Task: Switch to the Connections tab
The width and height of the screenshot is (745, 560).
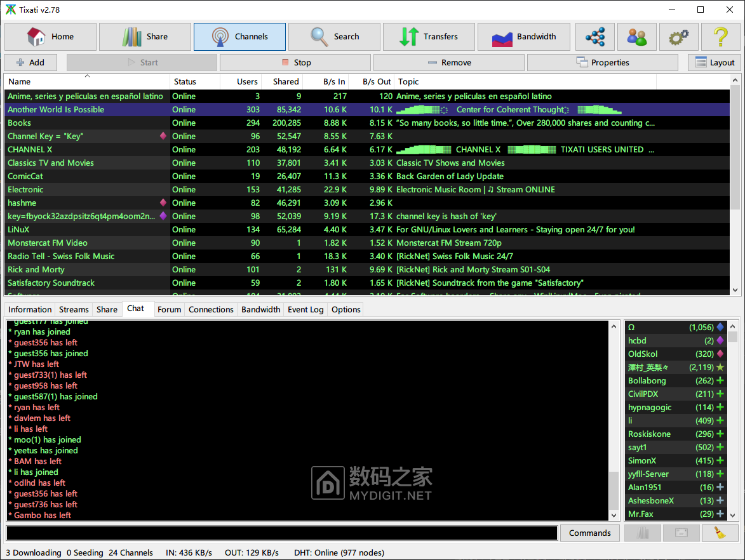Action: click(211, 309)
